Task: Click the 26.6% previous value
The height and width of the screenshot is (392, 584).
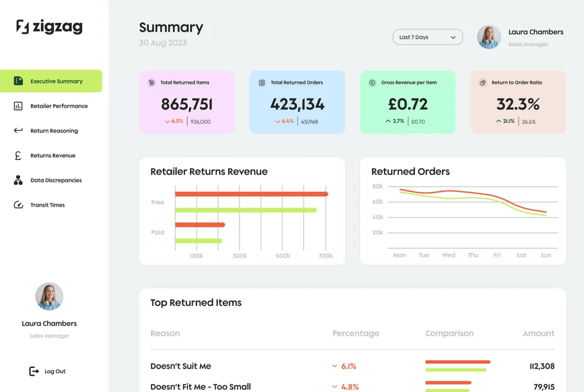Action: 529,121
